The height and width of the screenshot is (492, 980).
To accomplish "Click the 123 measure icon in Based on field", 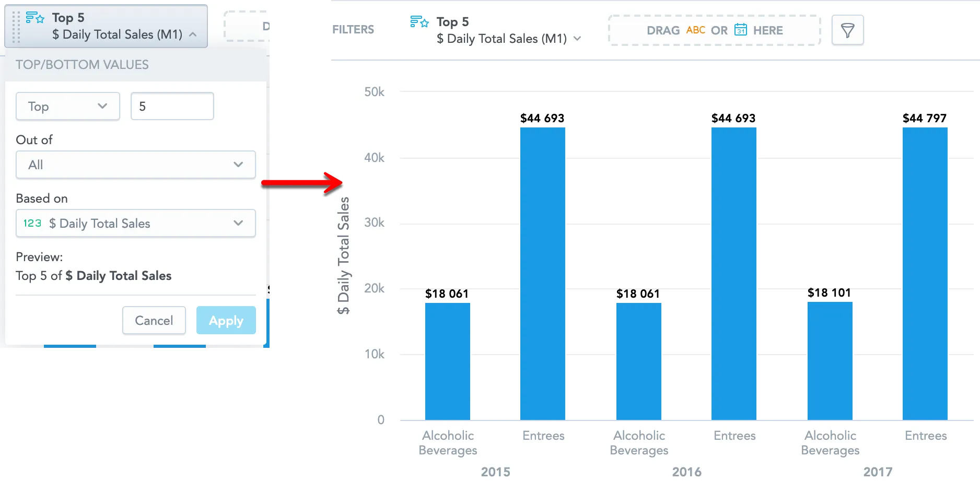I will coord(32,223).
